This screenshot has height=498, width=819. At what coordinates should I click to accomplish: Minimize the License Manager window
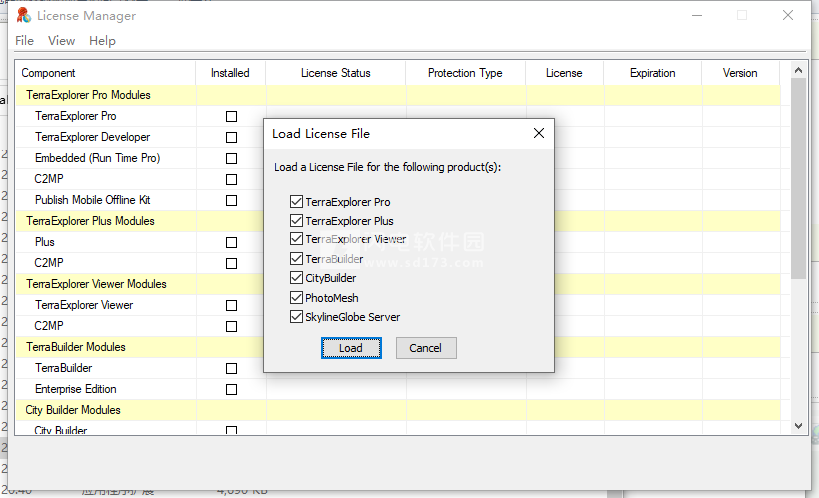coord(697,16)
